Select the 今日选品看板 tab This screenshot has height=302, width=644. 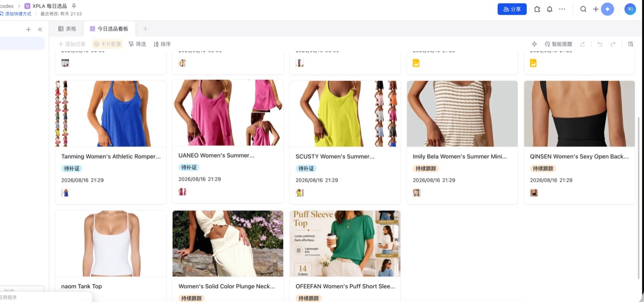[x=109, y=29]
